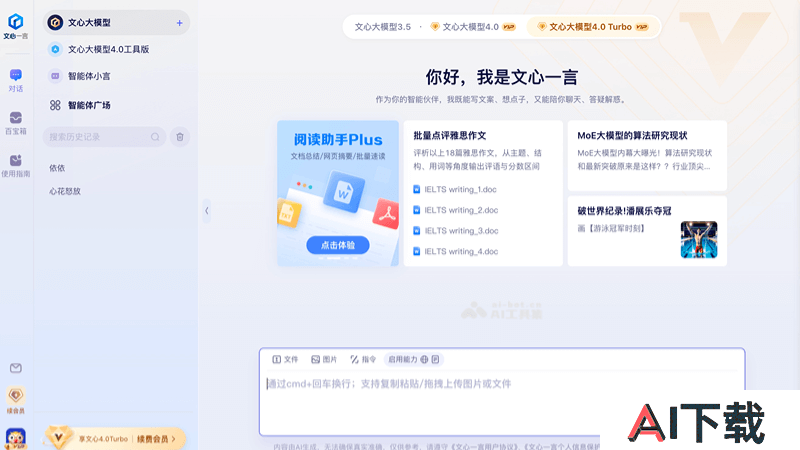Click file IELTS writing_1.doc
800x450 pixels.
(x=455, y=189)
